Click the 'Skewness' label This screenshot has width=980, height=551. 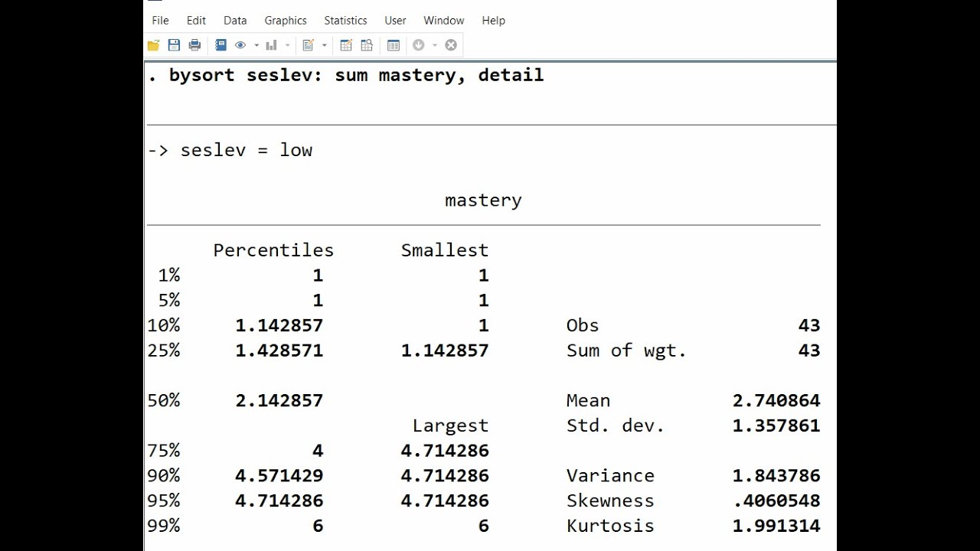[610, 500]
